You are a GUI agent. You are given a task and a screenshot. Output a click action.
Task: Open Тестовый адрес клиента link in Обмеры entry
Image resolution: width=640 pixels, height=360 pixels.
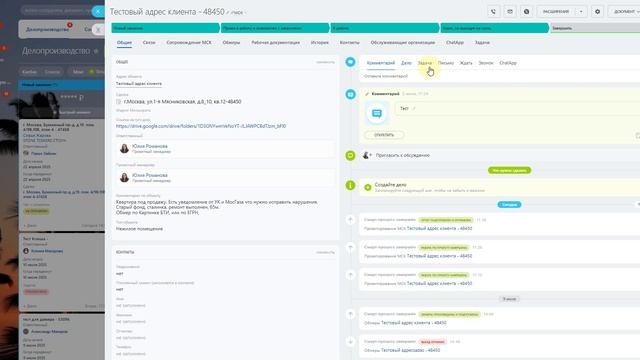tap(413, 323)
